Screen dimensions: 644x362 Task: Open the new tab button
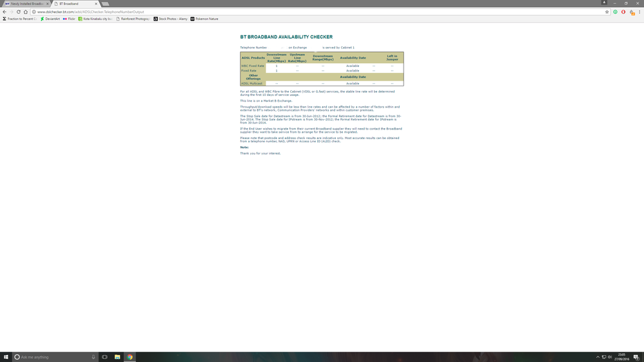pyautogui.click(x=105, y=4)
